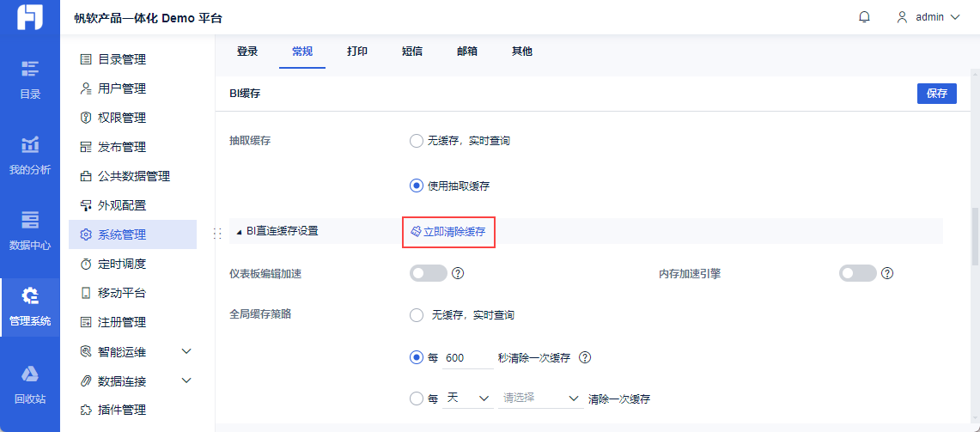Click the 立即清除缓存 link

[x=448, y=232]
